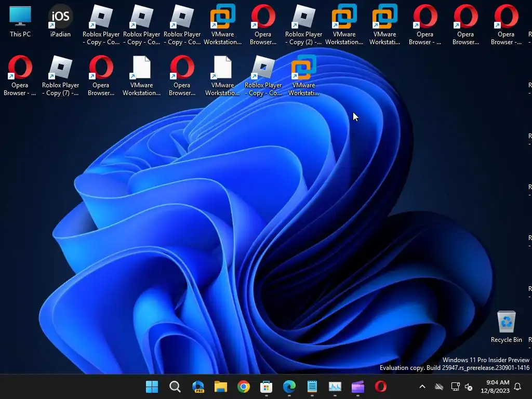Launch Microsoft Edge PRE from the taskbar
This screenshot has width=532, height=399.
pos(198,387)
